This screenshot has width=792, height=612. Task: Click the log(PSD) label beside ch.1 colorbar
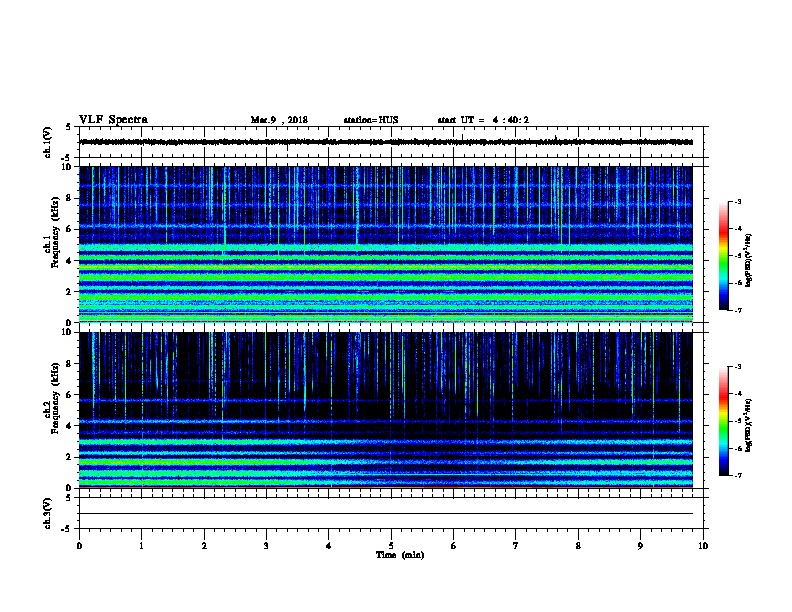point(748,260)
